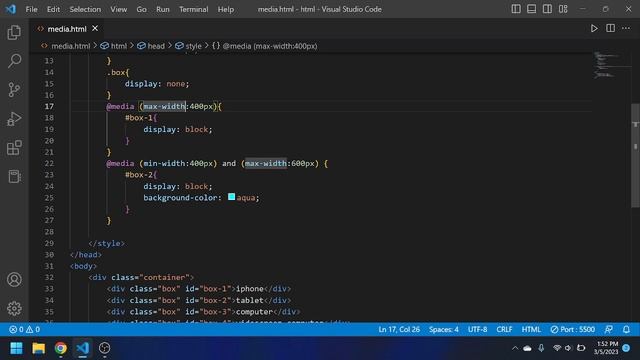Image resolution: width=640 pixels, height=360 pixels.
Task: Click the text "display: none;" on line 15
Action: tap(157, 84)
